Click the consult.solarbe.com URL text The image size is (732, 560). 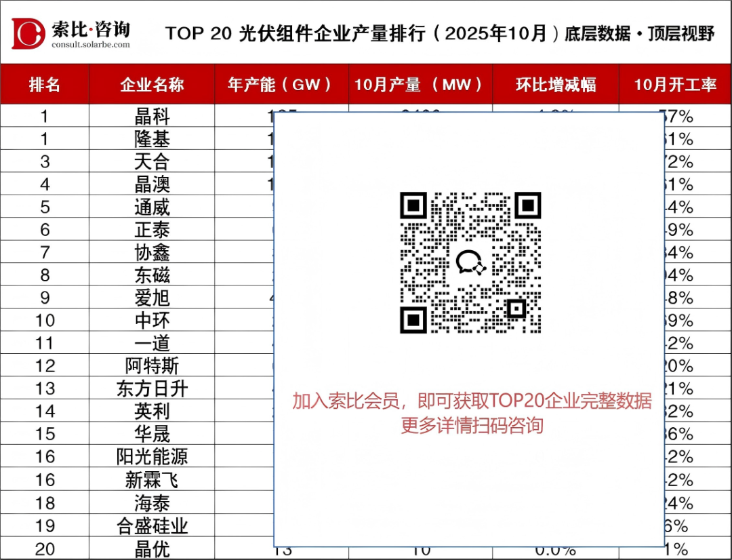(x=90, y=45)
